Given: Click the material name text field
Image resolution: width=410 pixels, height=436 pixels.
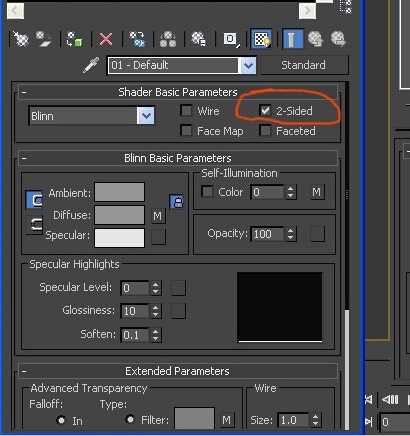Looking at the screenshot, I should pos(173,65).
